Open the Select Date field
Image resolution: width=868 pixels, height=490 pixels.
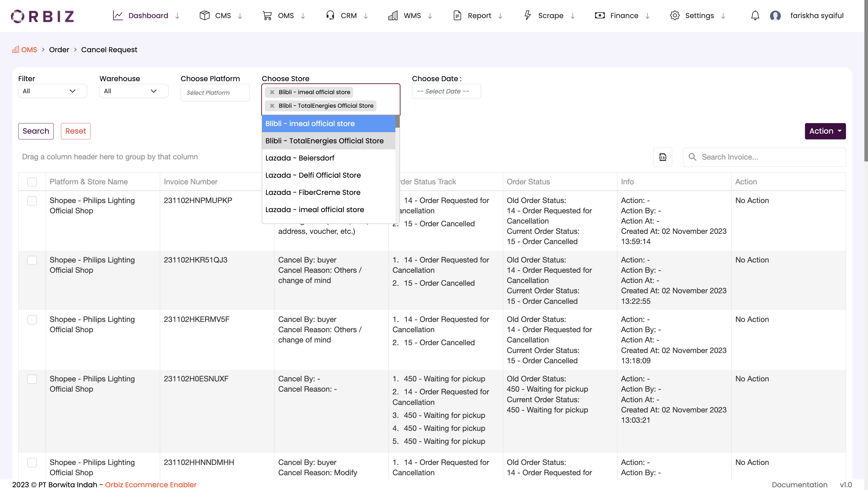446,91
